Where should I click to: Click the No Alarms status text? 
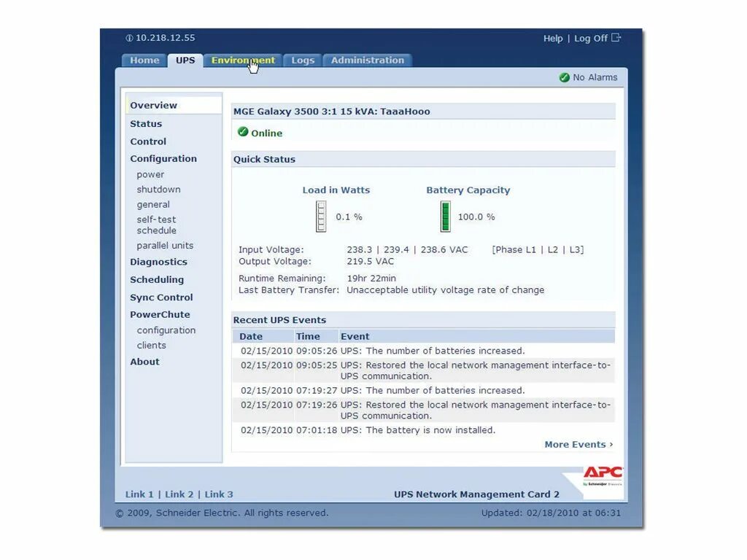(595, 77)
